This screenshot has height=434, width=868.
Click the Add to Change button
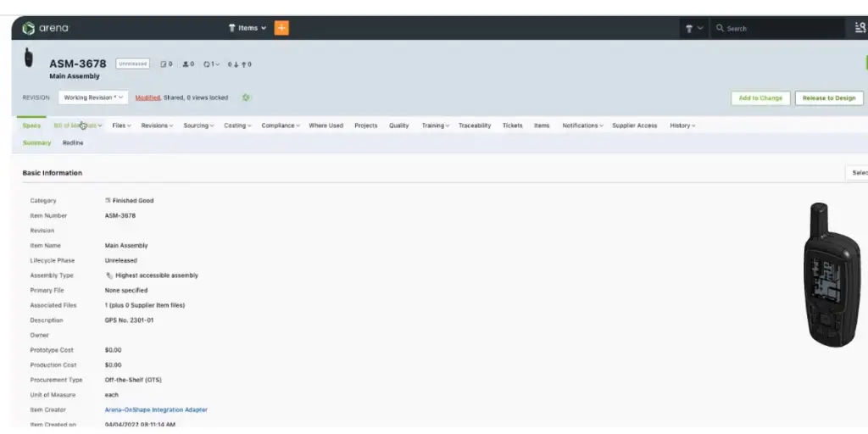click(x=760, y=98)
